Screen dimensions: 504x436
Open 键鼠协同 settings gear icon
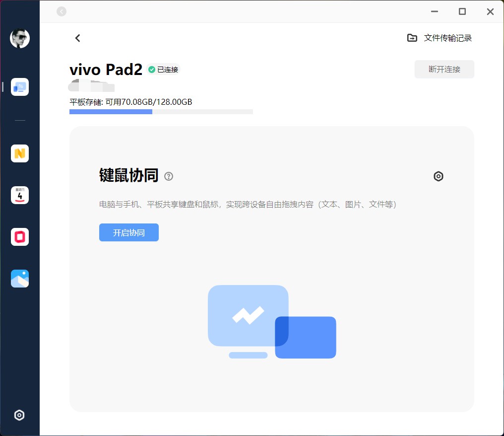pyautogui.click(x=439, y=176)
